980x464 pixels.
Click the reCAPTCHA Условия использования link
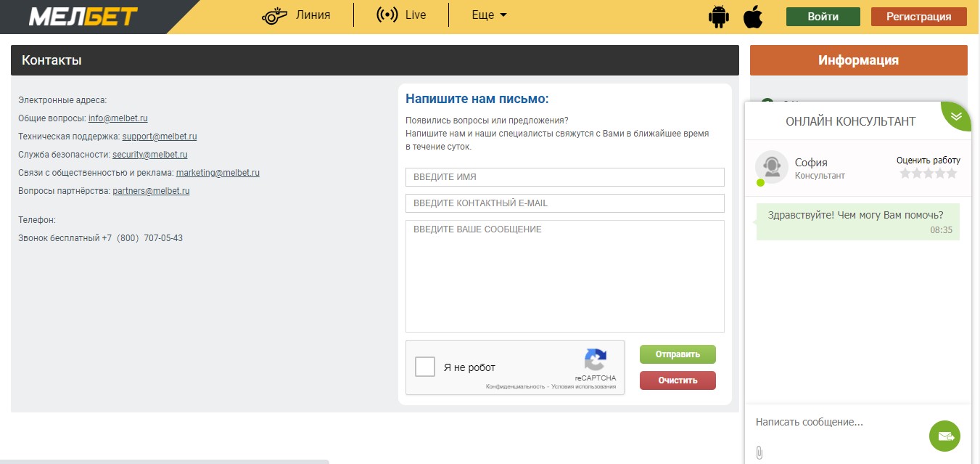[583, 387]
